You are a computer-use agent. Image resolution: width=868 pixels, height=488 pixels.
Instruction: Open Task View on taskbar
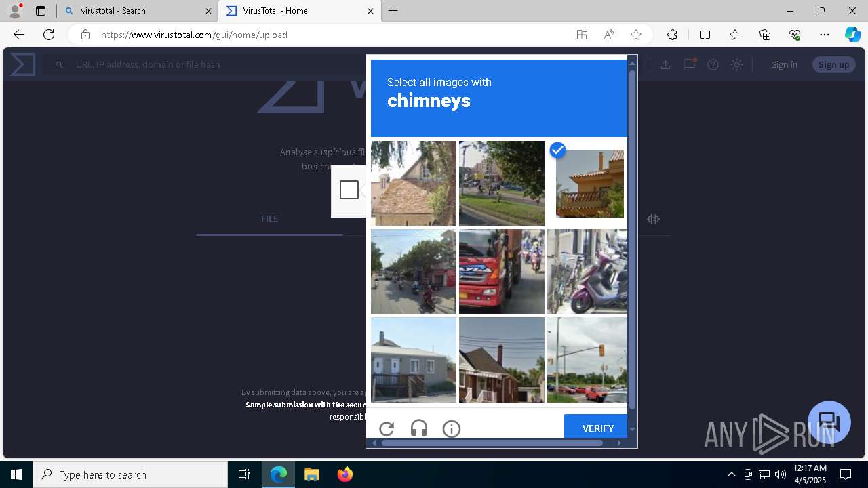(244, 474)
